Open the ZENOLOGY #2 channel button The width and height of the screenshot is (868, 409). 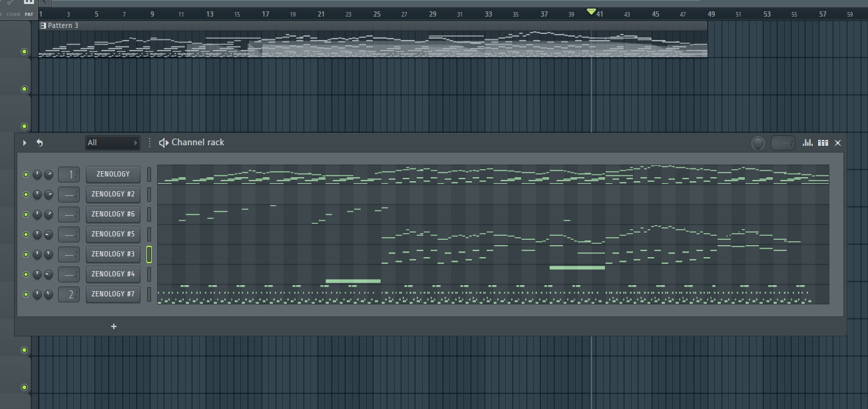(113, 195)
